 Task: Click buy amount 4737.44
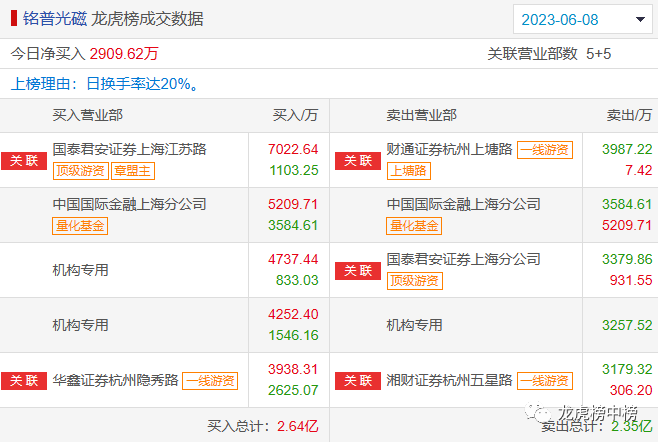293,259
